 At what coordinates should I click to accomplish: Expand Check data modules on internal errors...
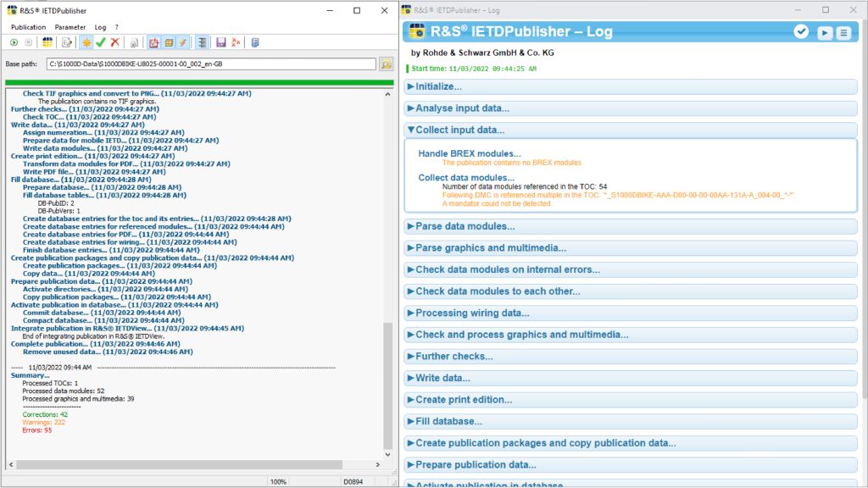pos(631,269)
